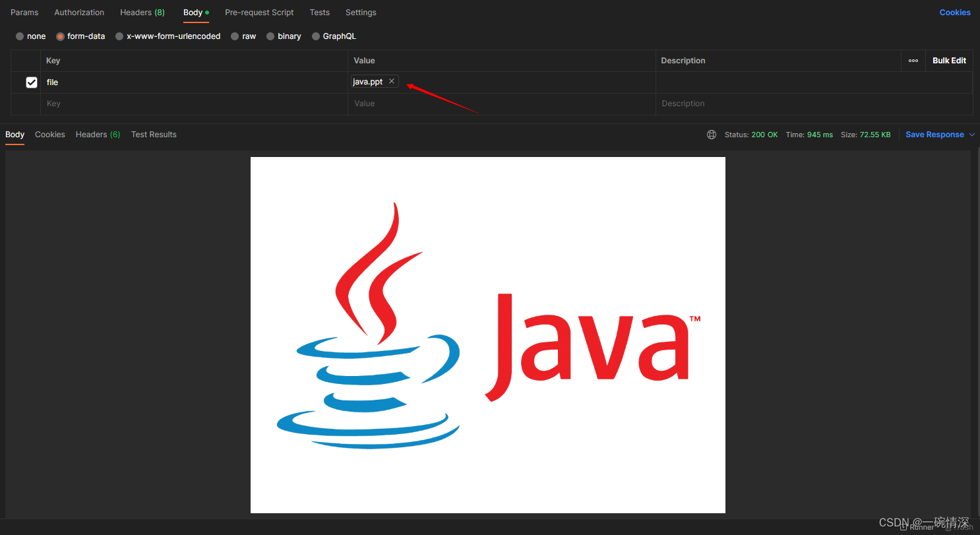Viewport: 980px width, 535px height.
Task: Select the none body type
Action: (31, 36)
